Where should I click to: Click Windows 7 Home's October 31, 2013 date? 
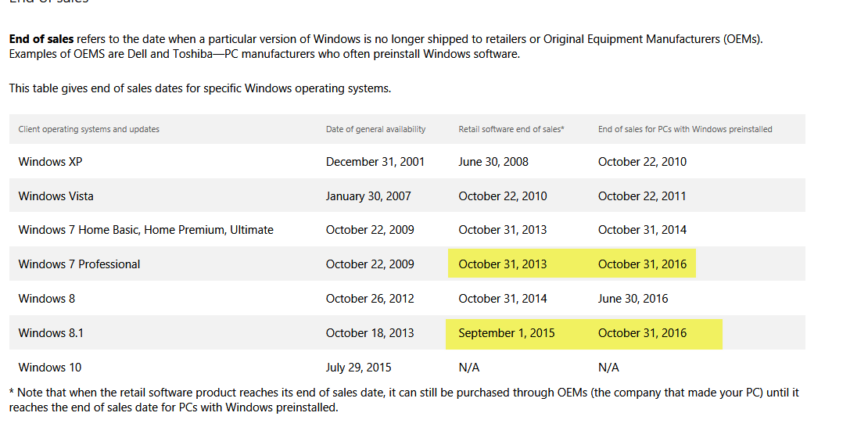click(x=503, y=230)
